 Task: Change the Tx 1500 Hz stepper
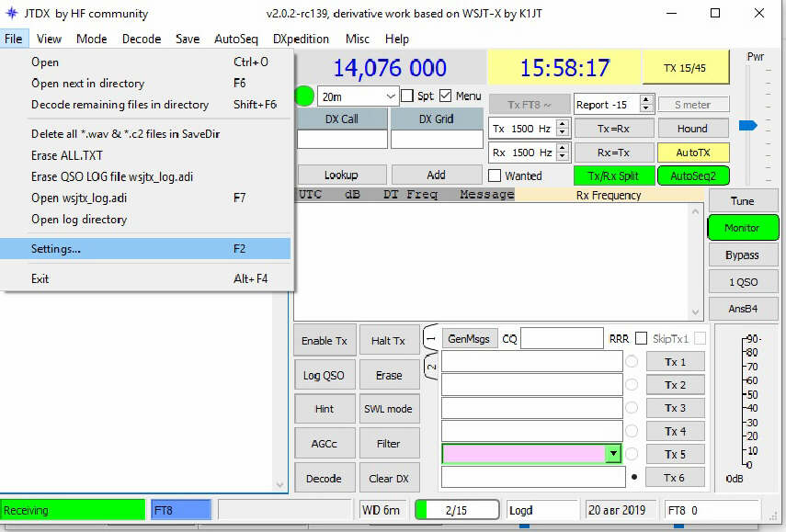coord(563,129)
